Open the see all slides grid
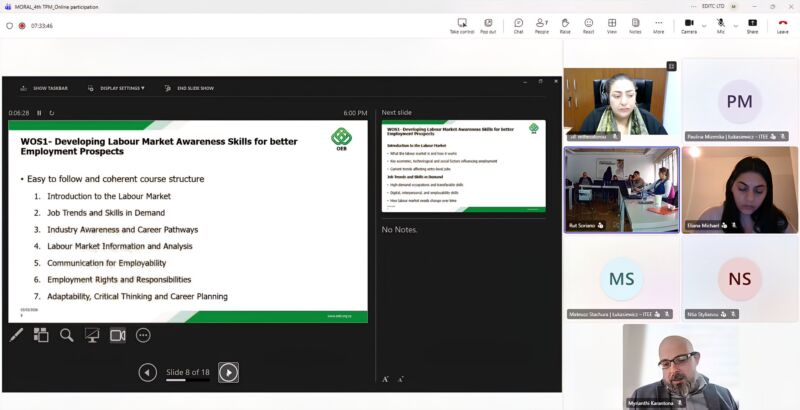The width and height of the screenshot is (800, 410). (41, 335)
